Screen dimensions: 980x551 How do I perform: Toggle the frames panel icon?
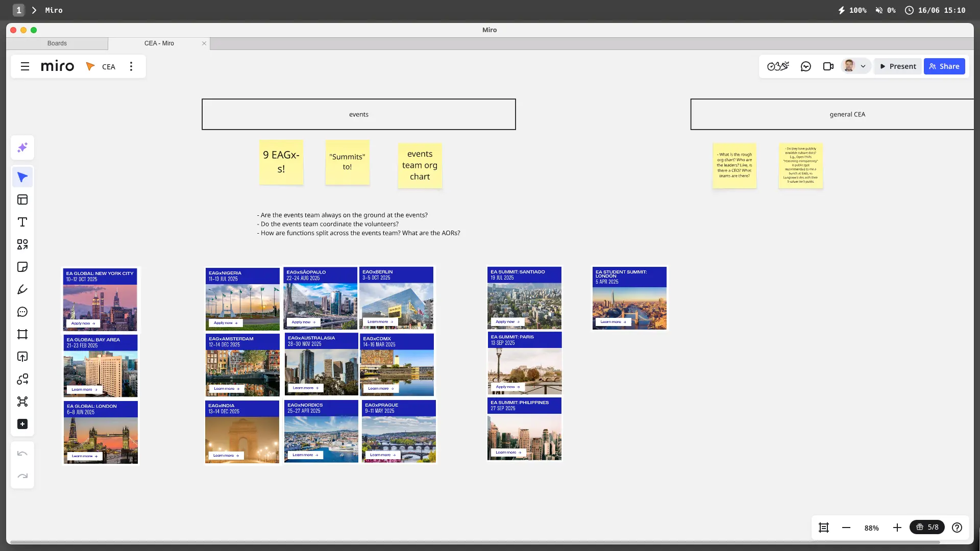click(x=823, y=528)
